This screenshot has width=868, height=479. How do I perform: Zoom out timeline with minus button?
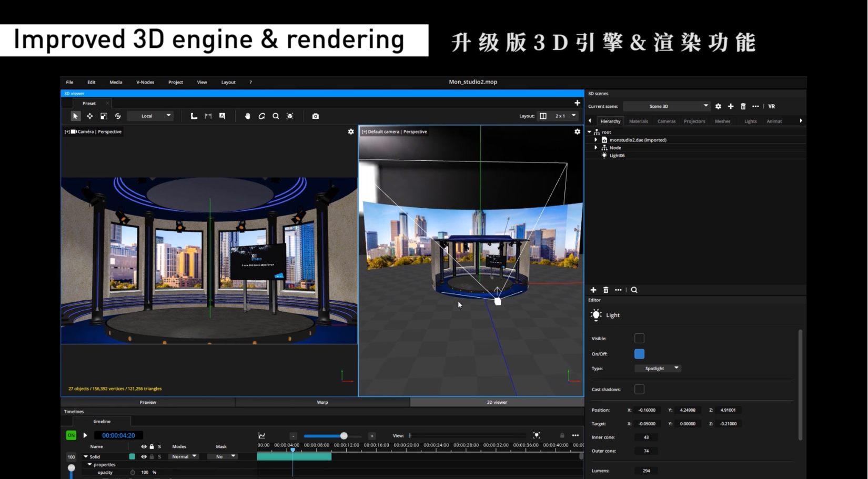click(294, 436)
